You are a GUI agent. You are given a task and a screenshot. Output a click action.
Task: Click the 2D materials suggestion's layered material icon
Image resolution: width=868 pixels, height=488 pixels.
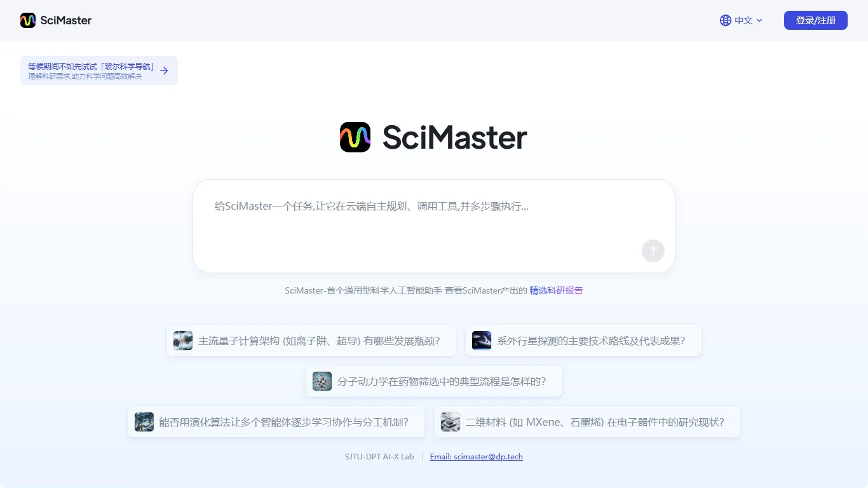450,421
